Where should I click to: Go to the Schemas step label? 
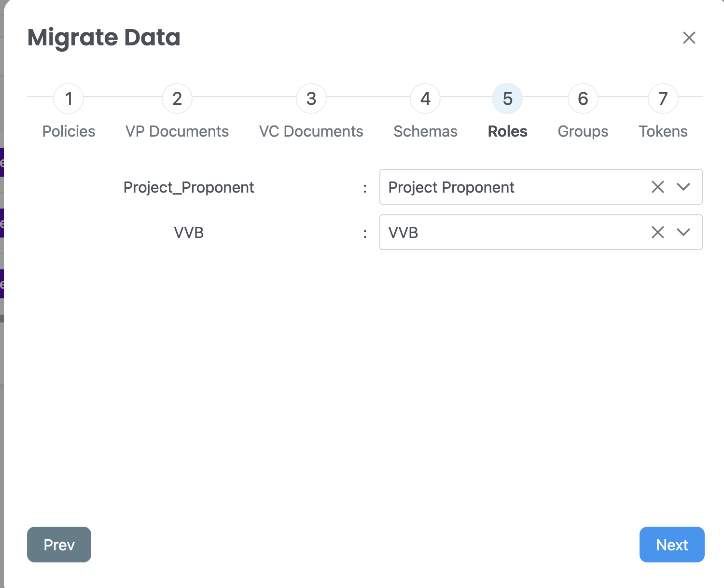click(x=425, y=131)
